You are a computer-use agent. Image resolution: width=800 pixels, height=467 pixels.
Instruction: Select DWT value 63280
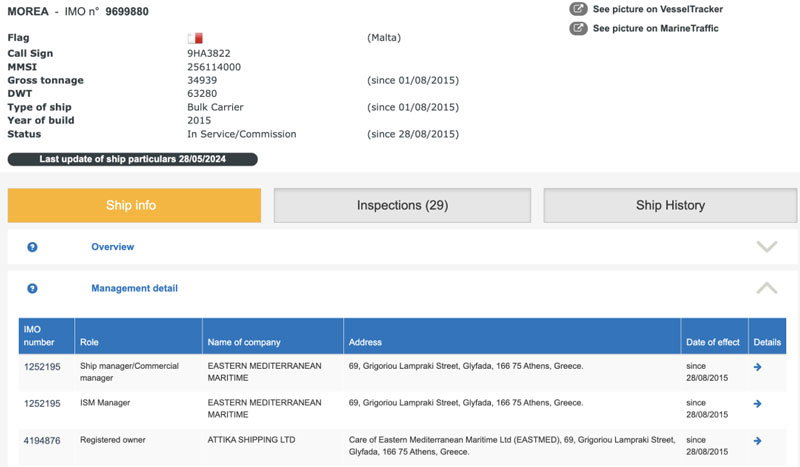tap(202, 93)
